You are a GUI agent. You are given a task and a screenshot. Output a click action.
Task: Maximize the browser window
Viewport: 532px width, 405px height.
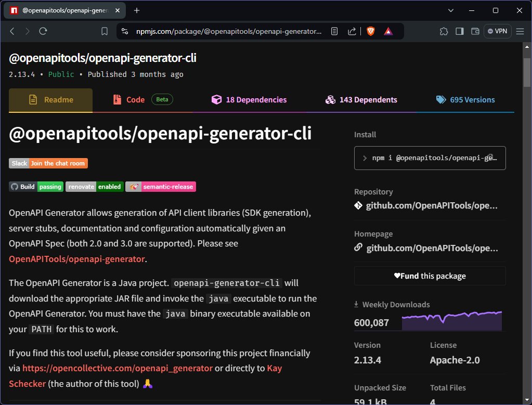click(x=496, y=10)
